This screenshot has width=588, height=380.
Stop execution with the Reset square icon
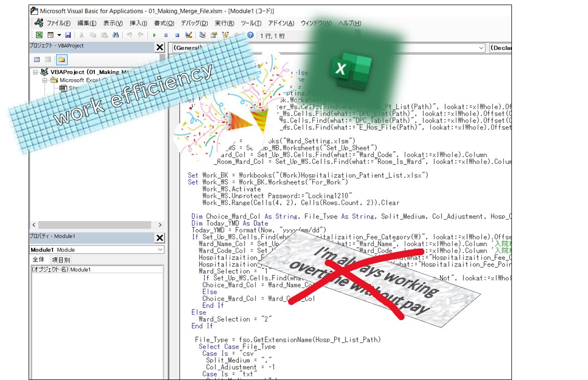tap(177, 35)
